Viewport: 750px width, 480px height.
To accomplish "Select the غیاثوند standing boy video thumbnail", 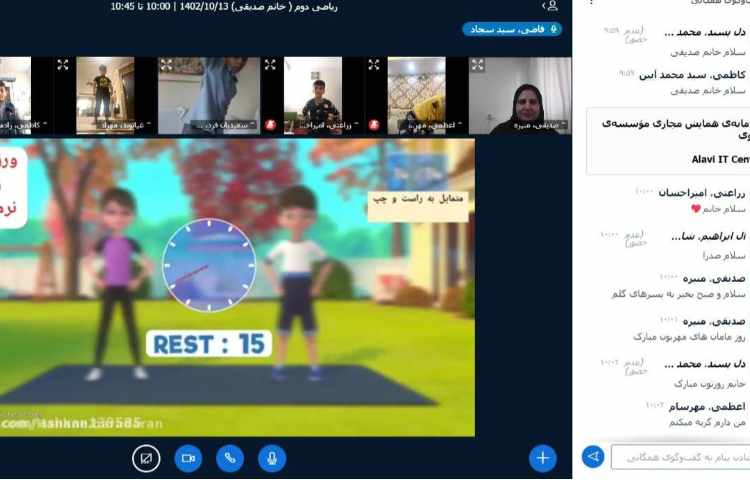I will tap(105, 96).
